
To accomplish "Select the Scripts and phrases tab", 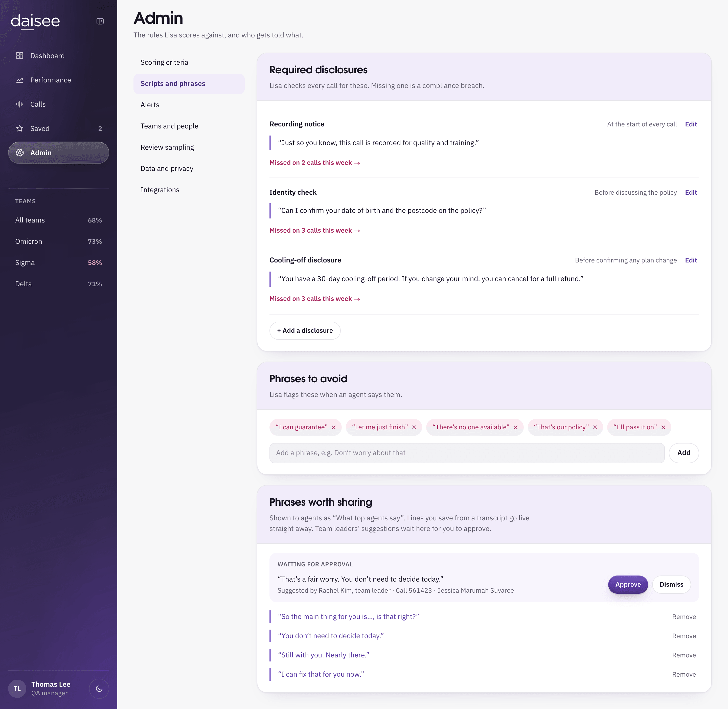I will click(189, 83).
